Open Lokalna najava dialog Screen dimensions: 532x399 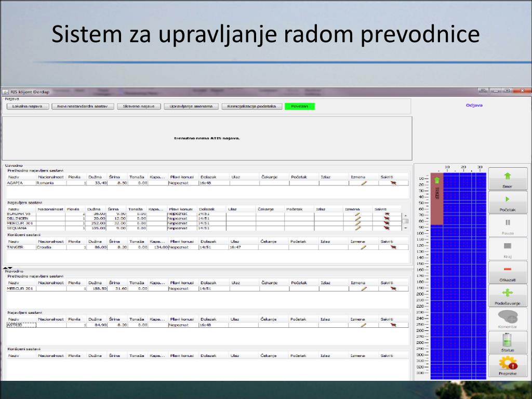coord(28,106)
